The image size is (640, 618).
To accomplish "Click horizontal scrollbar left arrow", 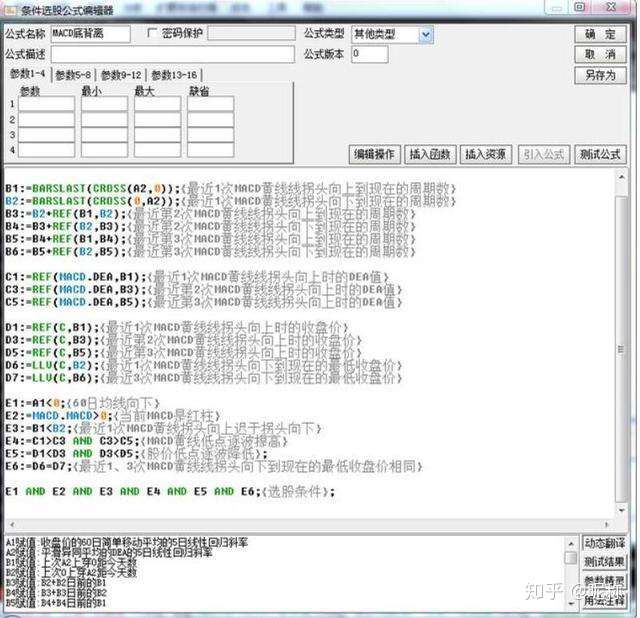I will 12,525.
